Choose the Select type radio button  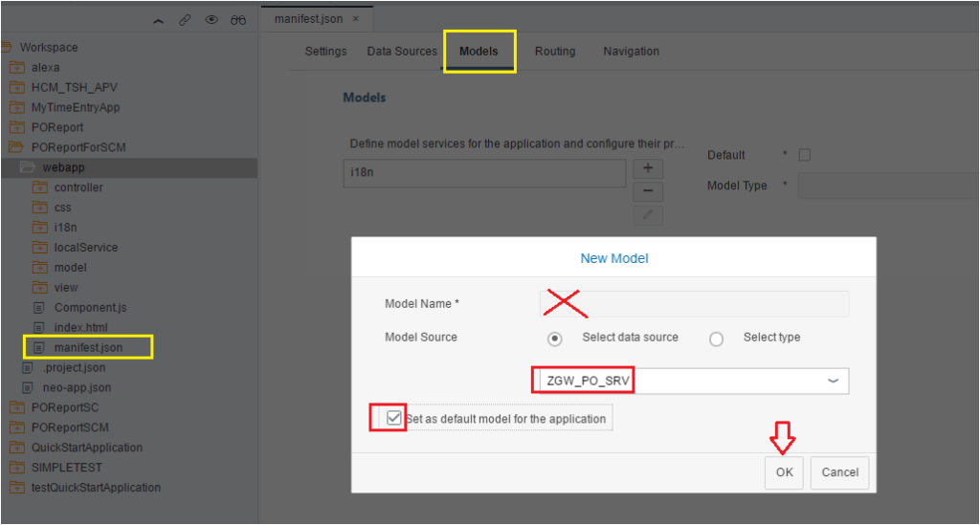click(x=716, y=339)
